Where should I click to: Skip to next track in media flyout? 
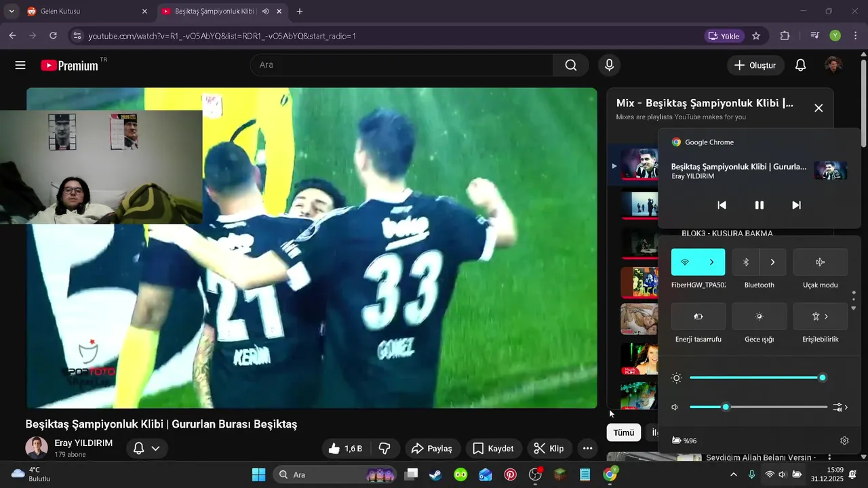tap(797, 205)
